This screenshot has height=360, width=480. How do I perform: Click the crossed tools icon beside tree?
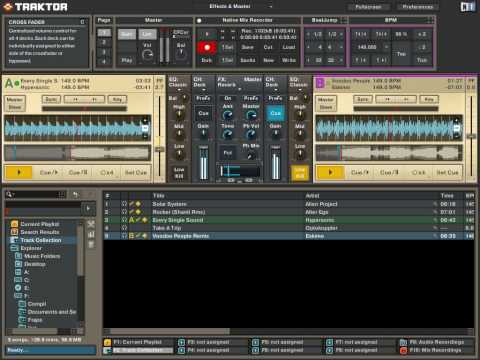[91, 224]
